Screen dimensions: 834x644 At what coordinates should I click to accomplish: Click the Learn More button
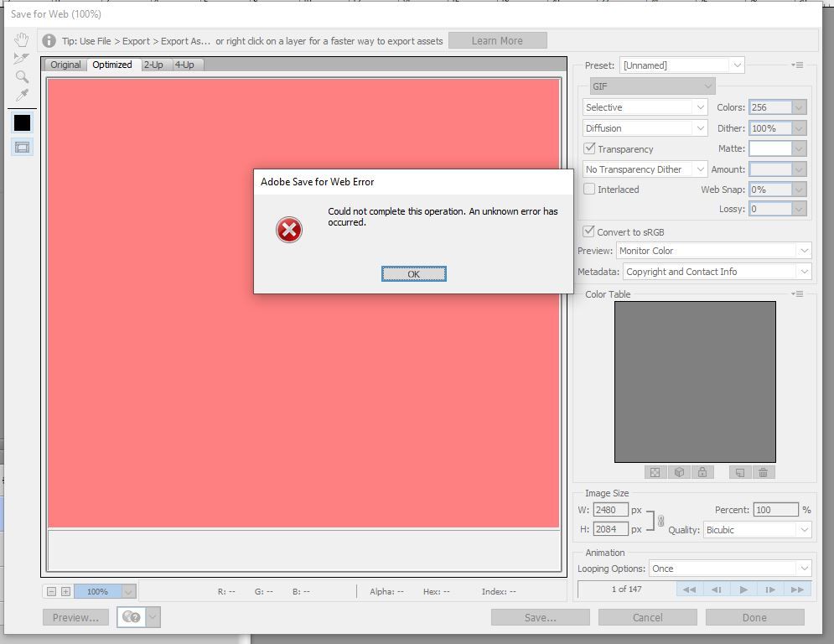(x=497, y=40)
